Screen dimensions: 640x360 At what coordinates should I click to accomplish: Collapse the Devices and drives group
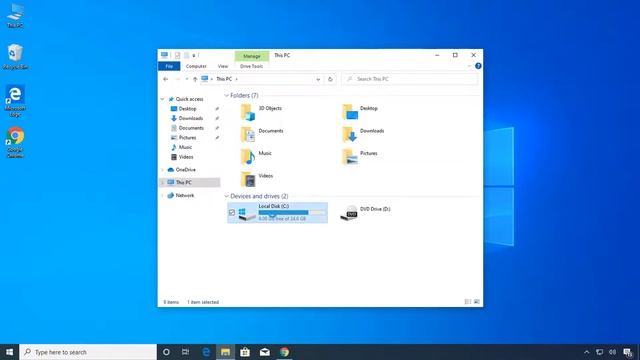(227, 196)
